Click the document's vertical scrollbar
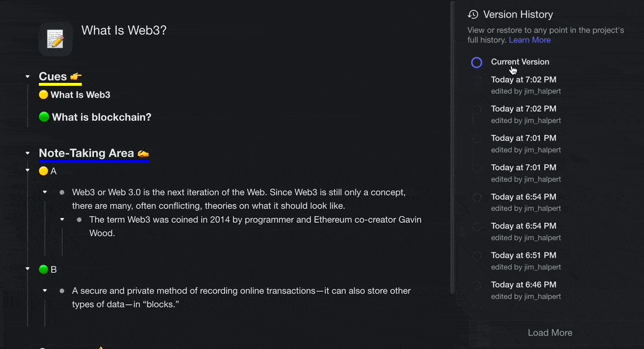 453,144
